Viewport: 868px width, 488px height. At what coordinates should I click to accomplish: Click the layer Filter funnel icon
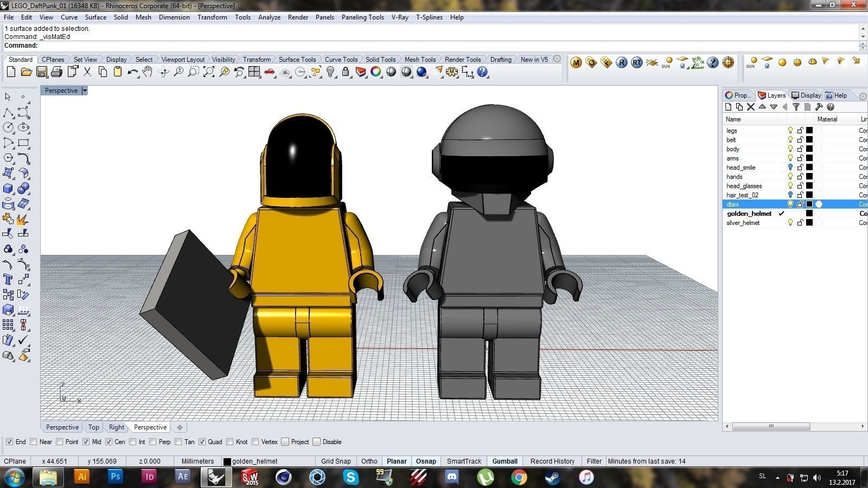pyautogui.click(x=796, y=107)
